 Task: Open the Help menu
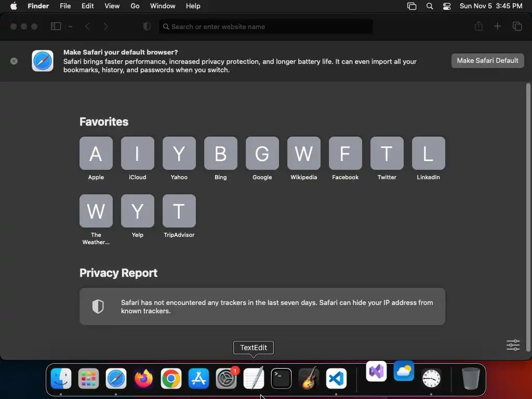[x=193, y=6]
